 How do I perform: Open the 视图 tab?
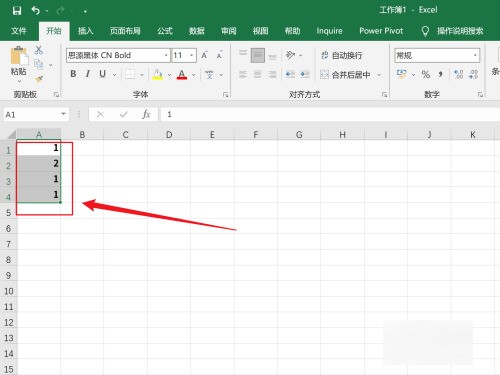(260, 31)
